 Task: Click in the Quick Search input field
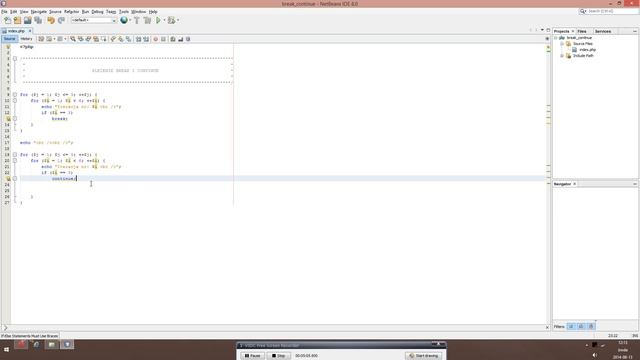click(612, 11)
